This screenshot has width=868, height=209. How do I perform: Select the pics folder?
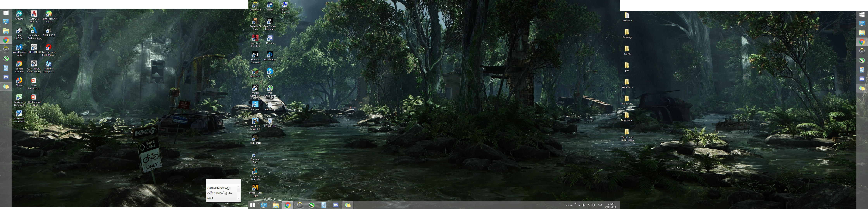[627, 67]
